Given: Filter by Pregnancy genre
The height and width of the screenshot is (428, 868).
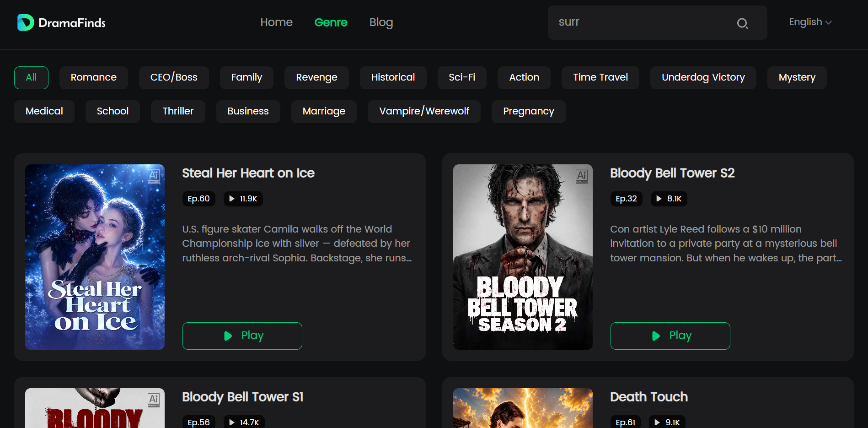Looking at the screenshot, I should pyautogui.click(x=529, y=111).
